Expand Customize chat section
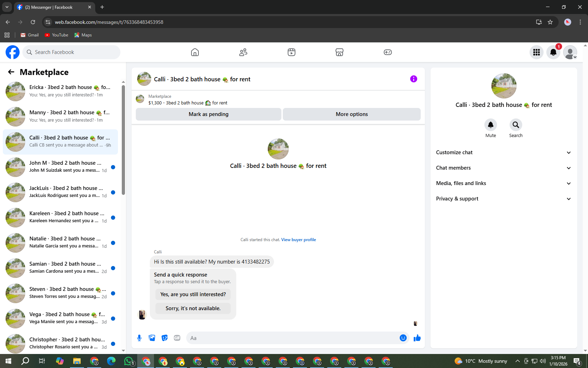Image resolution: width=588 pixels, height=368 pixels. pos(504,152)
